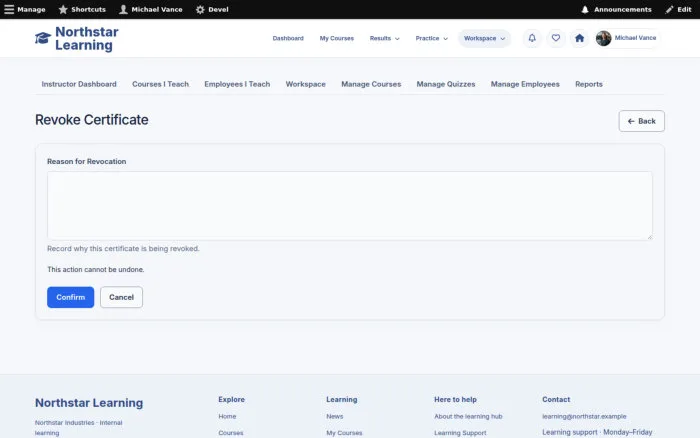The image size is (700, 438).
Task: Open footer Learning Support link
Action: (x=460, y=433)
